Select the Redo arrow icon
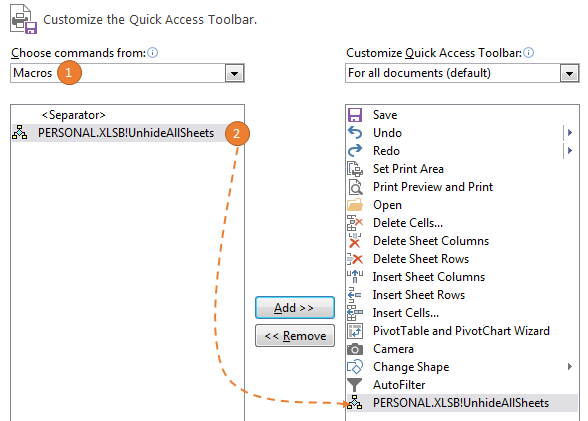The height and width of the screenshot is (421, 588). pyautogui.click(x=355, y=151)
